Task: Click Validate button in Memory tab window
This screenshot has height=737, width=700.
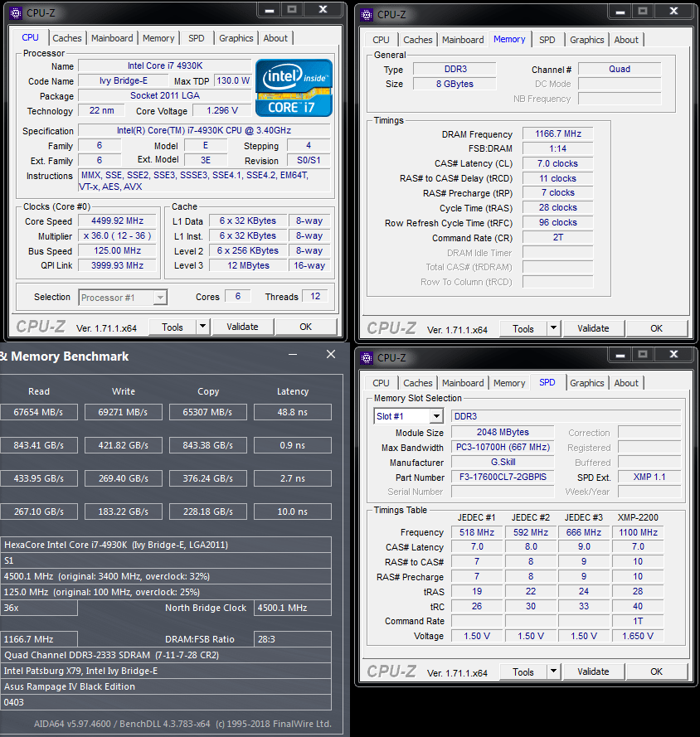Action: click(593, 328)
